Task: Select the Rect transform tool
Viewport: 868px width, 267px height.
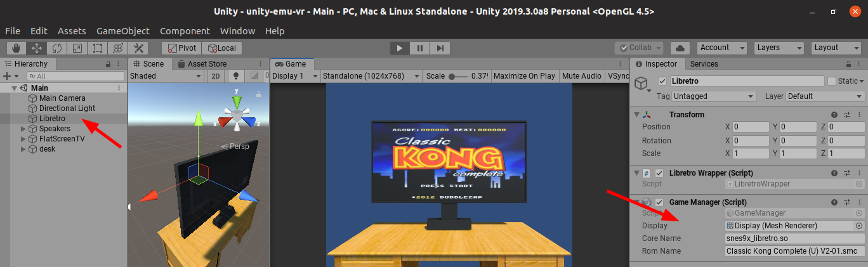Action: point(97,48)
